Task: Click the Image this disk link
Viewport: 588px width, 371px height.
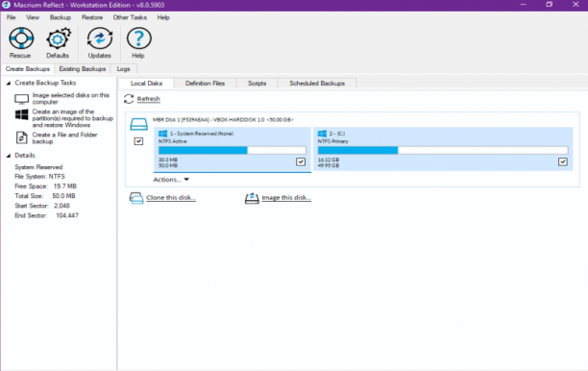Action: 286,198
